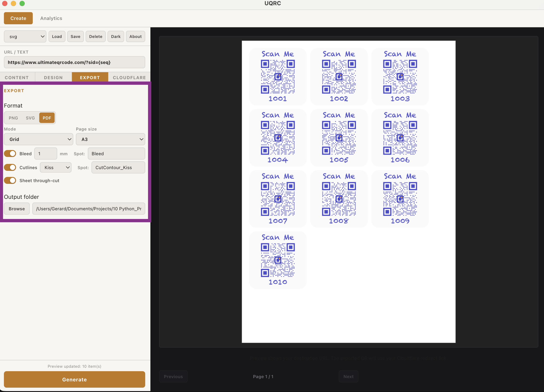Click the Previous page button

[x=173, y=376]
